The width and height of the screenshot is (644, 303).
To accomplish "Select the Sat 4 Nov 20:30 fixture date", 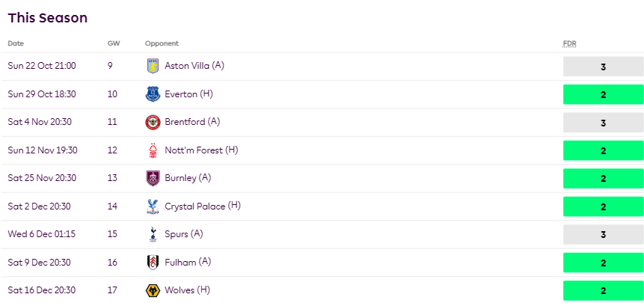I will [40, 122].
